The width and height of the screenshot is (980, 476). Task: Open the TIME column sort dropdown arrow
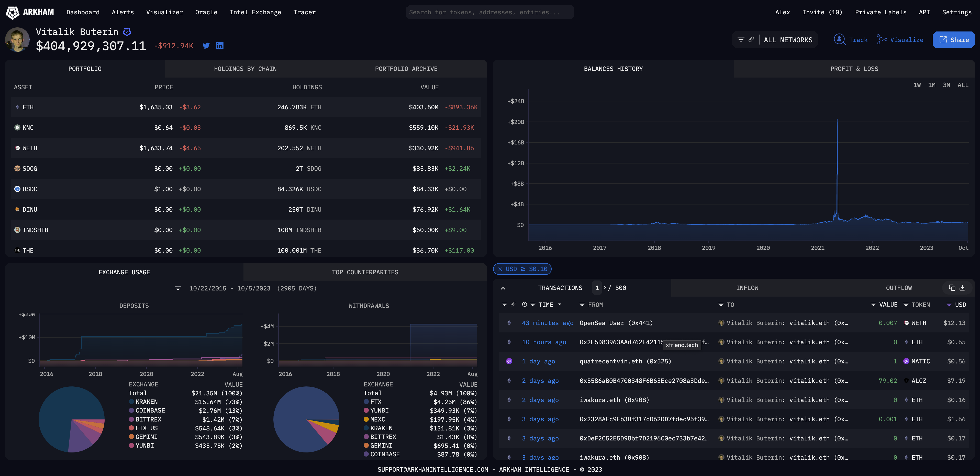click(559, 305)
